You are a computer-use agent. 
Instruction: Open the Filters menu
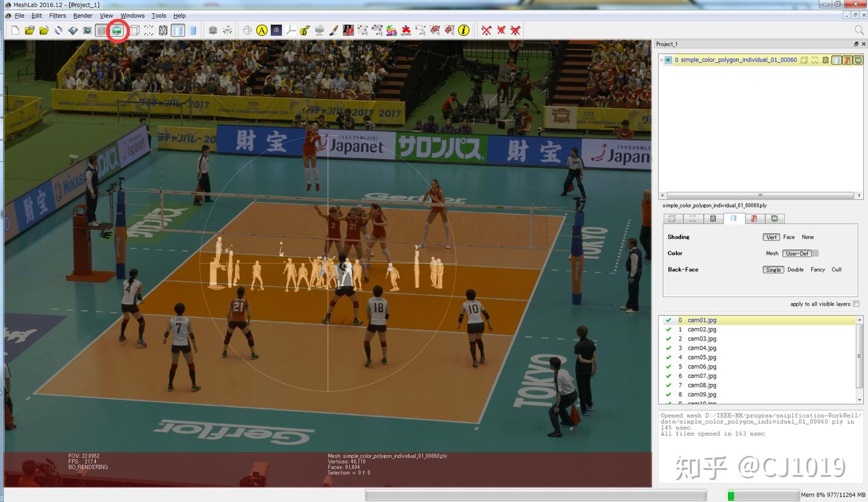58,16
